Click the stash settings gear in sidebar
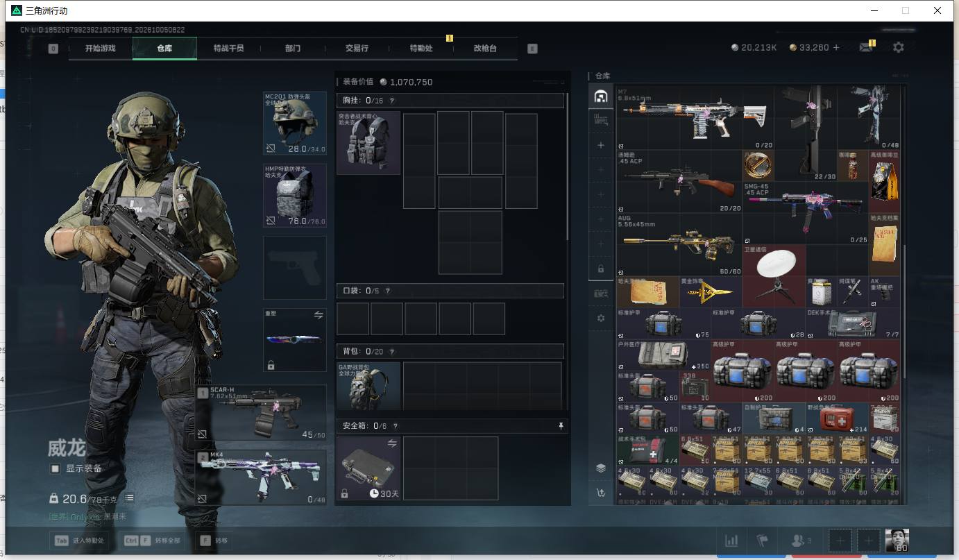This screenshot has width=959, height=560. (x=601, y=318)
